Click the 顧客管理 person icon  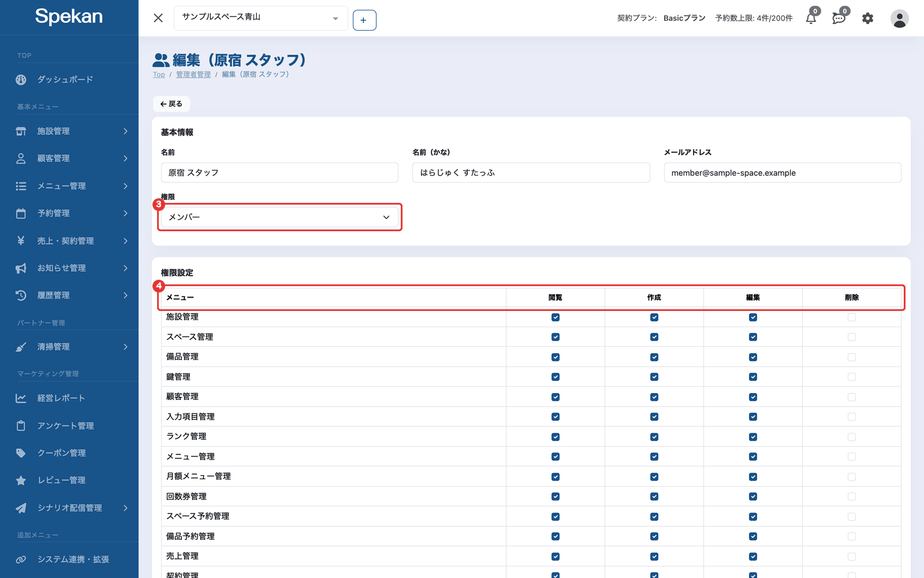pyautogui.click(x=21, y=158)
